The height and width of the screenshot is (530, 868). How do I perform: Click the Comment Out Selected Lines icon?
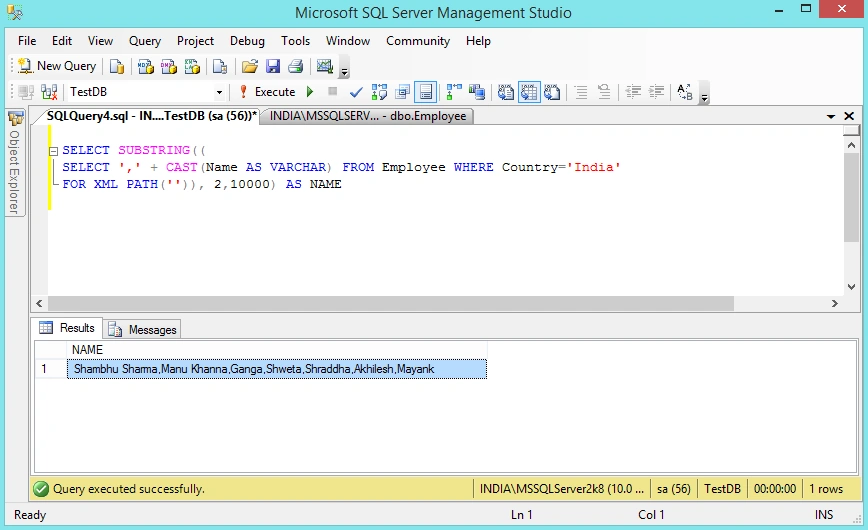click(581, 92)
